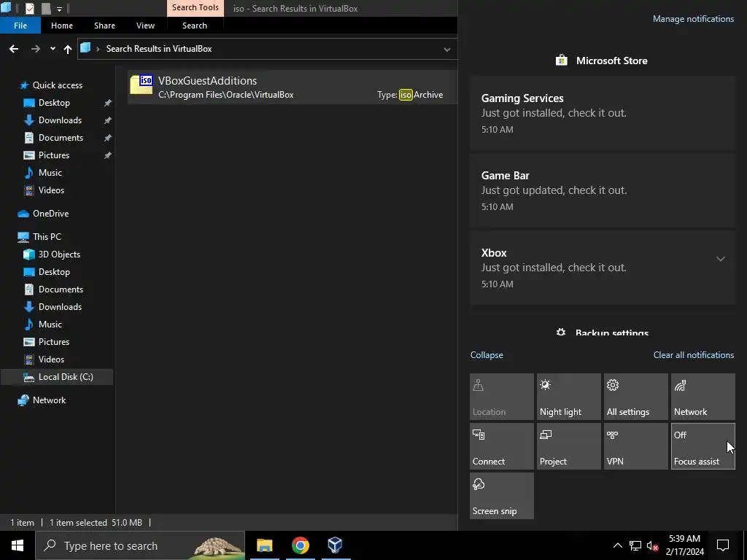Screen dimensions: 747x560
Task: Open Downloads under This PC
Action: [x=60, y=307]
